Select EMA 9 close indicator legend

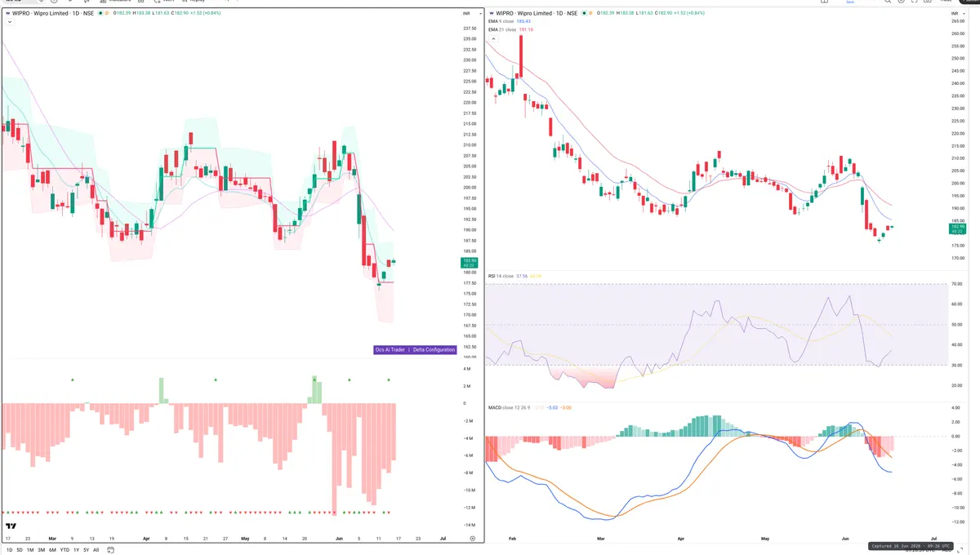[502, 22]
